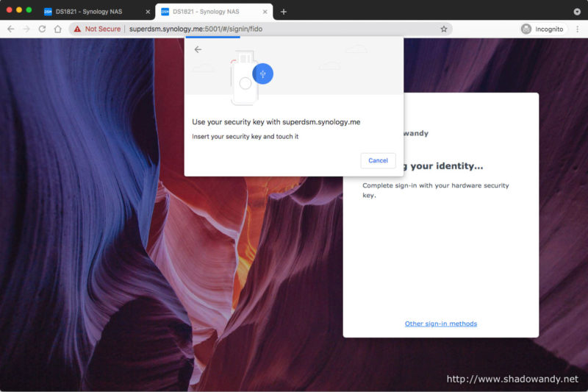The width and height of the screenshot is (588, 392).
Task: Open the Chrome three-dot menu
Action: click(578, 29)
